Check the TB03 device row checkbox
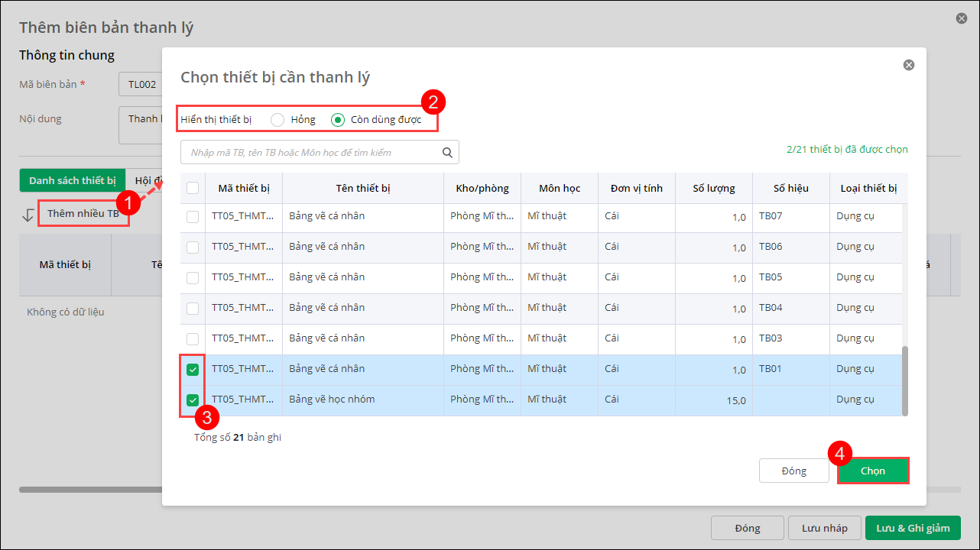Screen dimensions: 980x550 click(193, 338)
